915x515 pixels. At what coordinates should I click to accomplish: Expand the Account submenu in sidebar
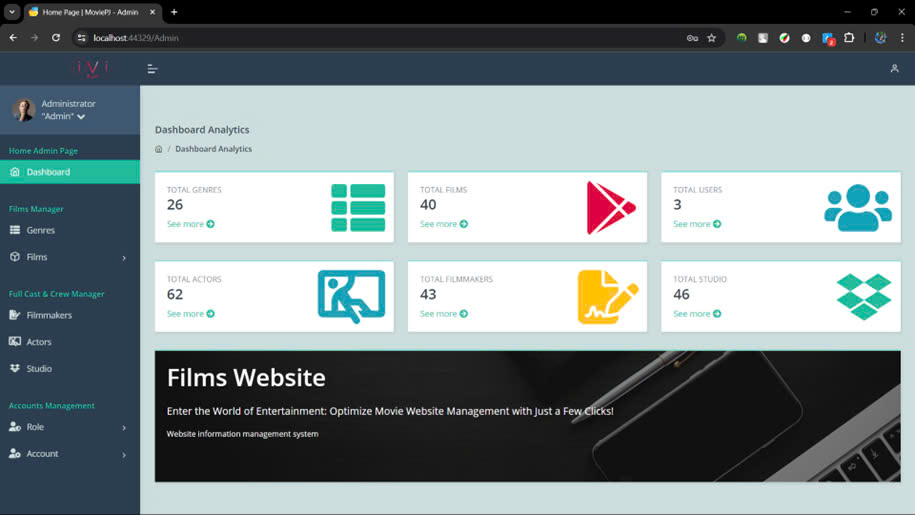click(x=69, y=454)
